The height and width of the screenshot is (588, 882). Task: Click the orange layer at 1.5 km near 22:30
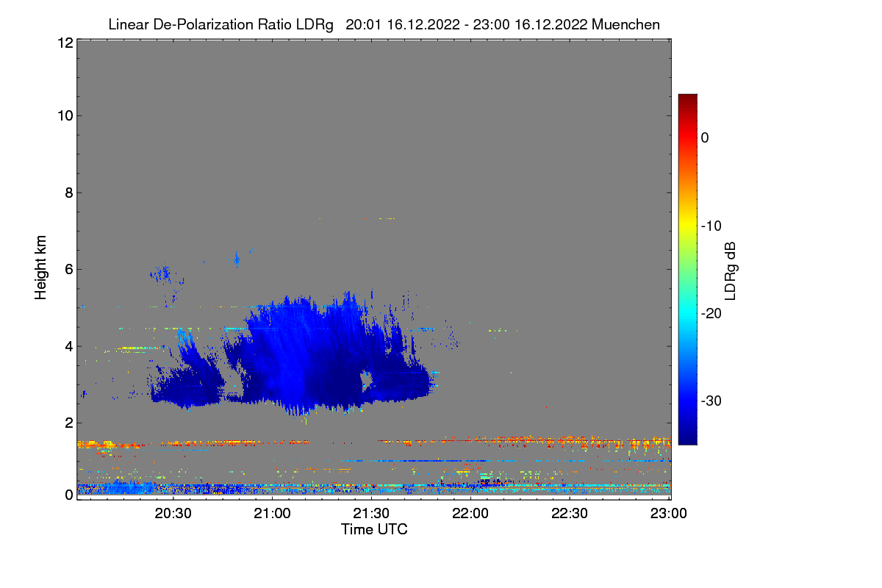pyautogui.click(x=570, y=441)
